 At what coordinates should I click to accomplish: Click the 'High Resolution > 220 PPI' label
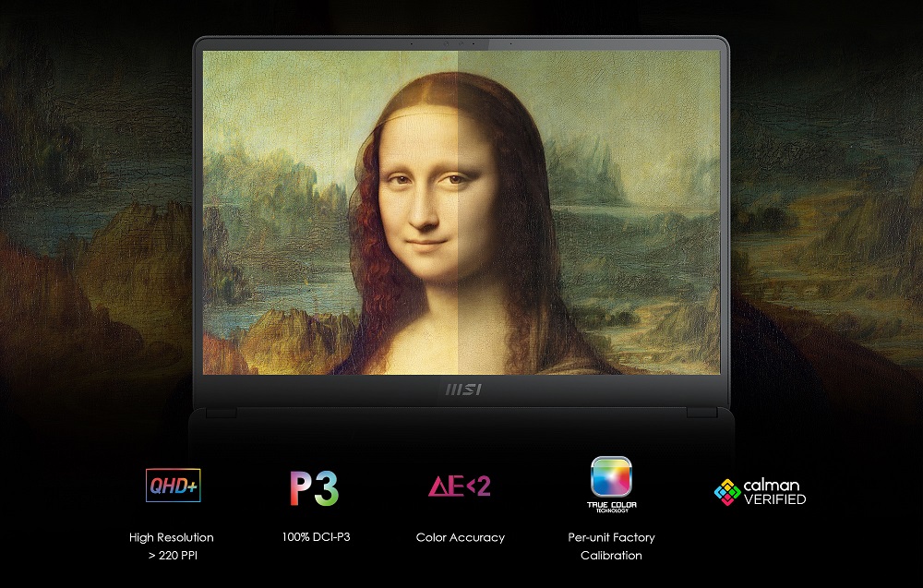tap(171, 545)
